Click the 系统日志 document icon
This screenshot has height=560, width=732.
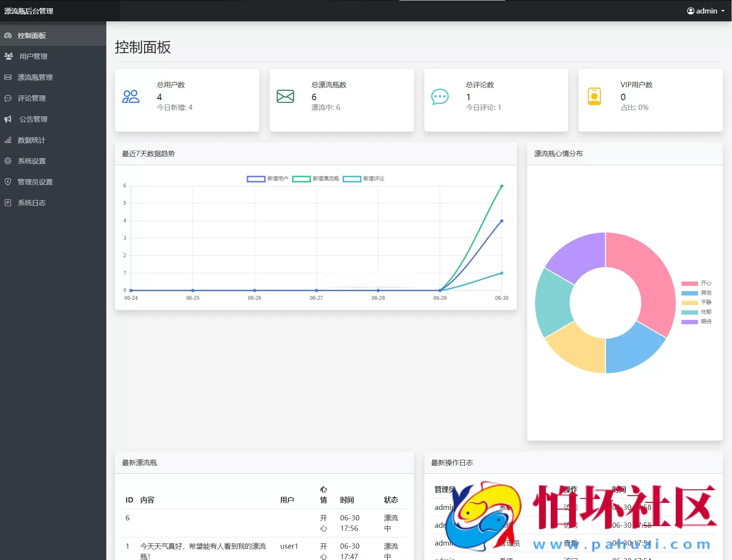[8, 203]
